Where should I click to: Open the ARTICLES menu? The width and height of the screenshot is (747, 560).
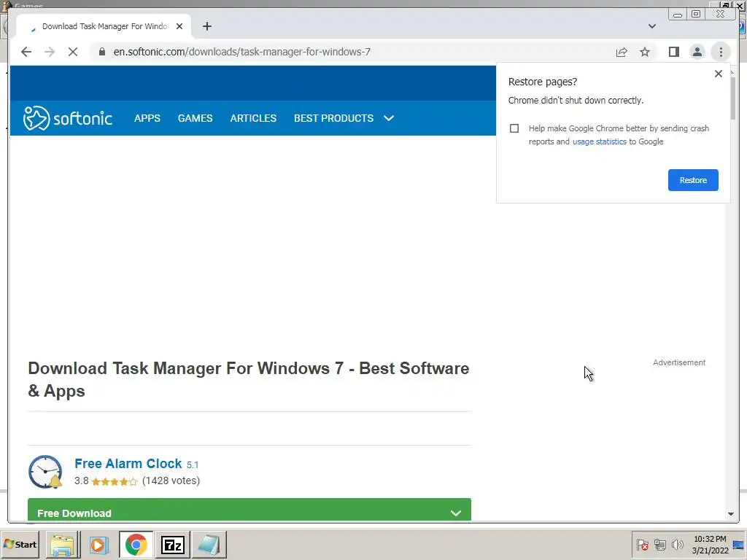(253, 118)
